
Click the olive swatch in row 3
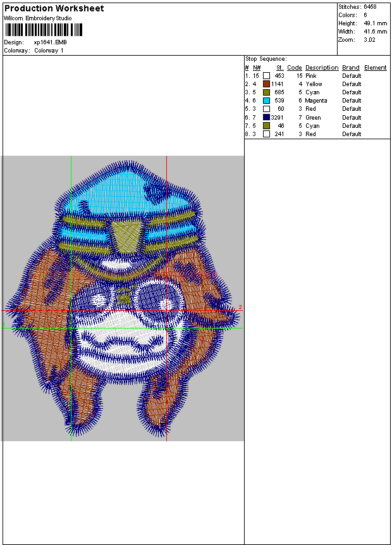(x=266, y=92)
